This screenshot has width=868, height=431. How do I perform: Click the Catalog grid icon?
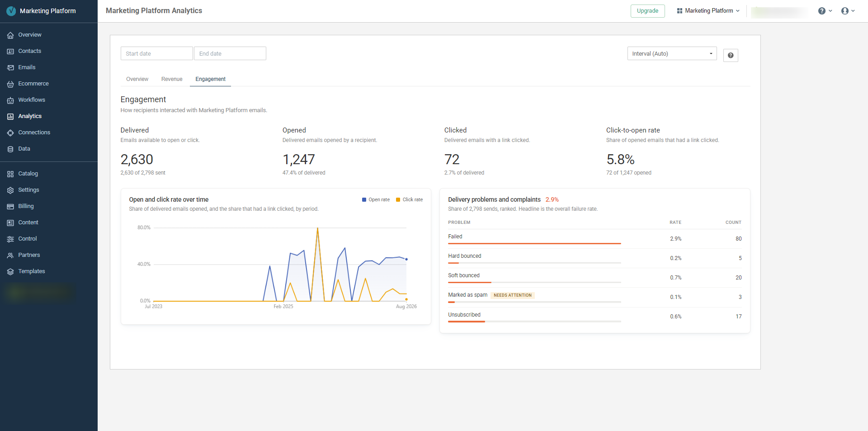coord(10,174)
